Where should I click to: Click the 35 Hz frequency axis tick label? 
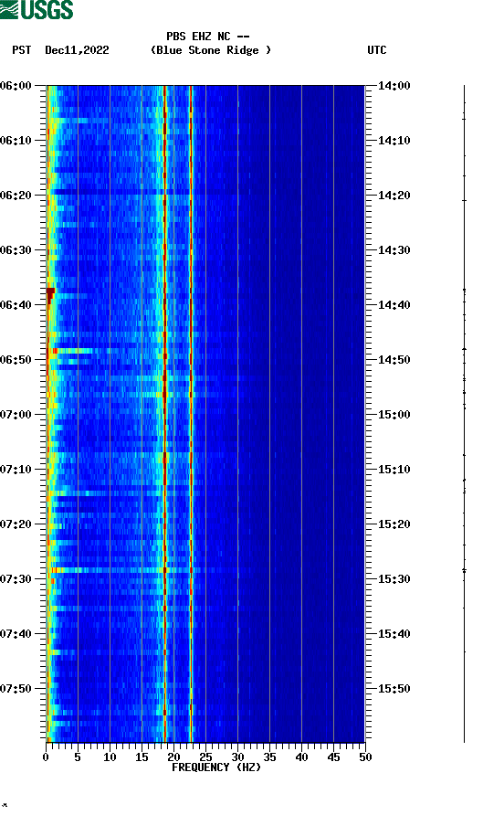pyautogui.click(x=269, y=757)
